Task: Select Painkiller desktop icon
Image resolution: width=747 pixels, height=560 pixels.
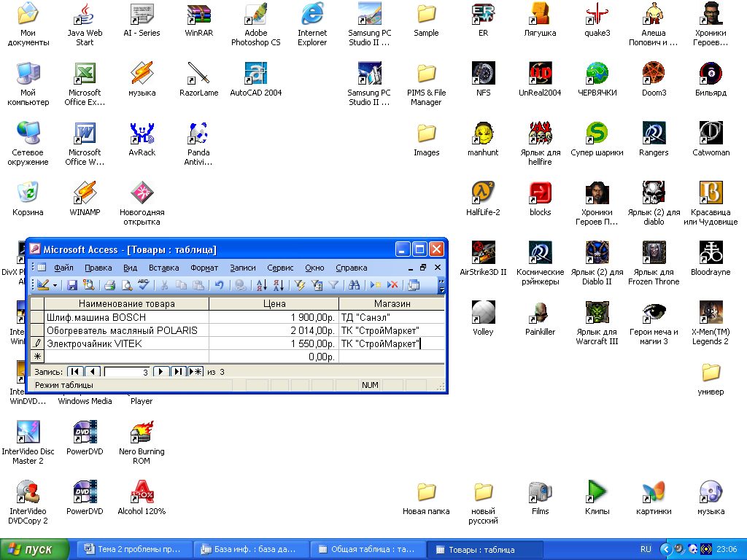Action: pos(540,319)
